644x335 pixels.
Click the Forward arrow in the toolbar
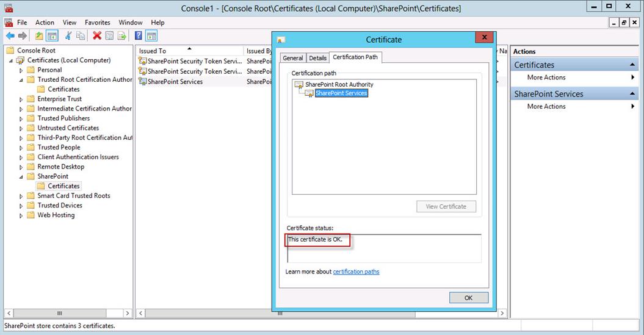pos(23,36)
